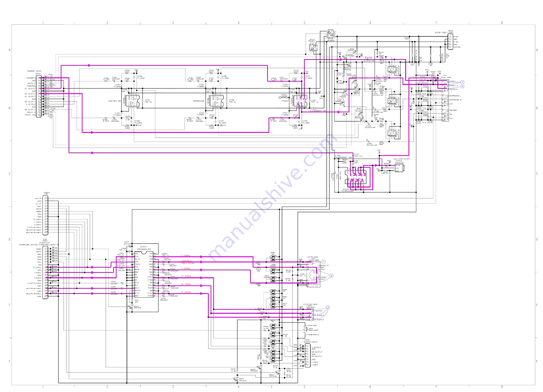Select the LINE3 pin label
543x392 pixels.
(315, 365)
